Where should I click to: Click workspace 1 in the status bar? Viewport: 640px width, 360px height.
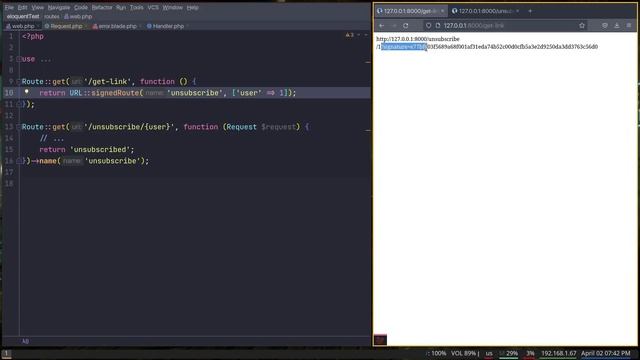click(x=6, y=353)
